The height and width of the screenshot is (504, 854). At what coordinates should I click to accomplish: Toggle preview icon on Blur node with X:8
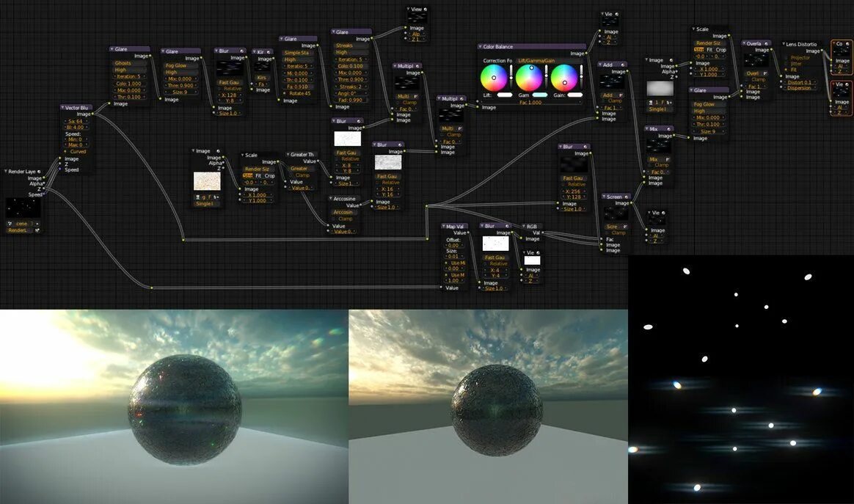[358, 121]
